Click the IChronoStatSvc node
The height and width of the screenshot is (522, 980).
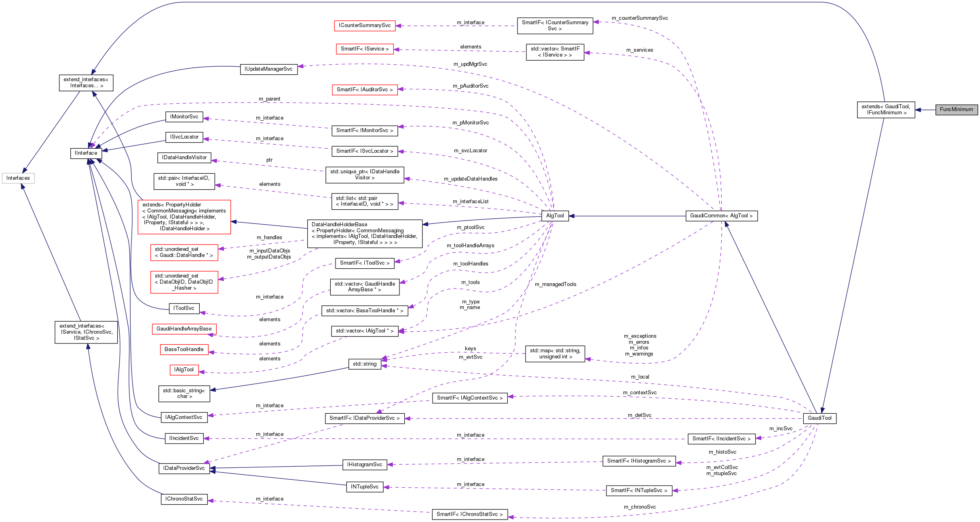pos(184,499)
